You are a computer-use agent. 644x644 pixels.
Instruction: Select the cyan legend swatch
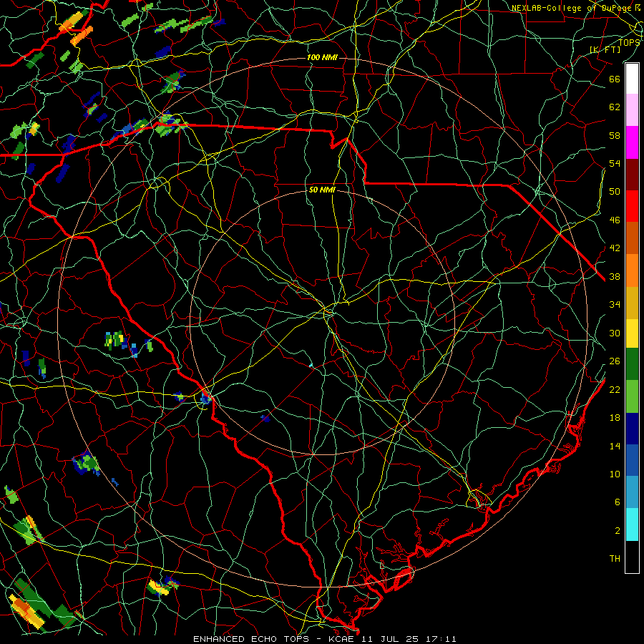[x=632, y=524]
